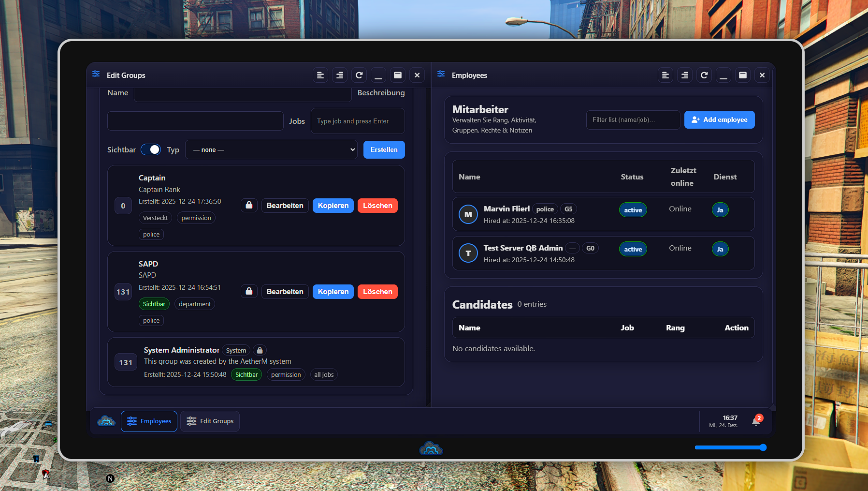Refresh the Employees window
The width and height of the screenshot is (868, 491).
(704, 75)
